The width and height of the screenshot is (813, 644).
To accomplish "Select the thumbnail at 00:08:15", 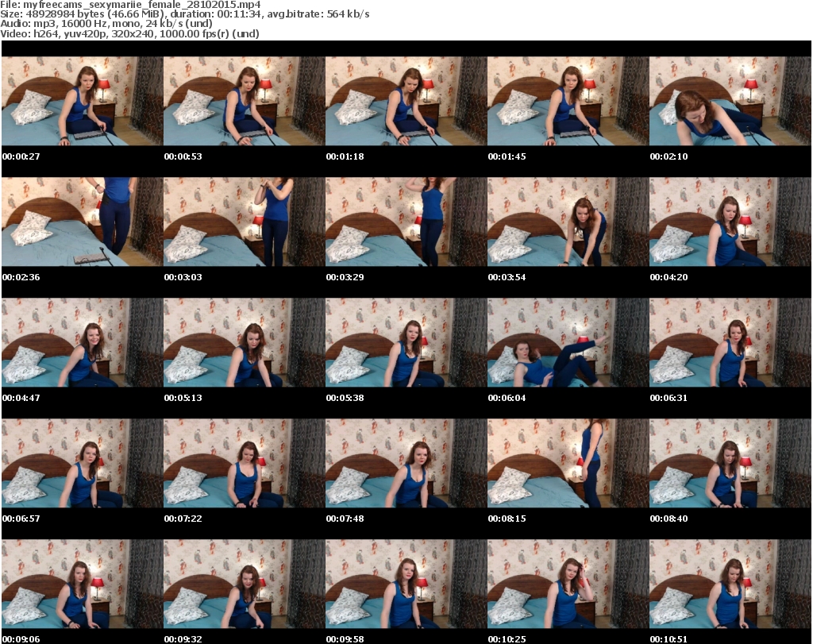I will 568,464.
